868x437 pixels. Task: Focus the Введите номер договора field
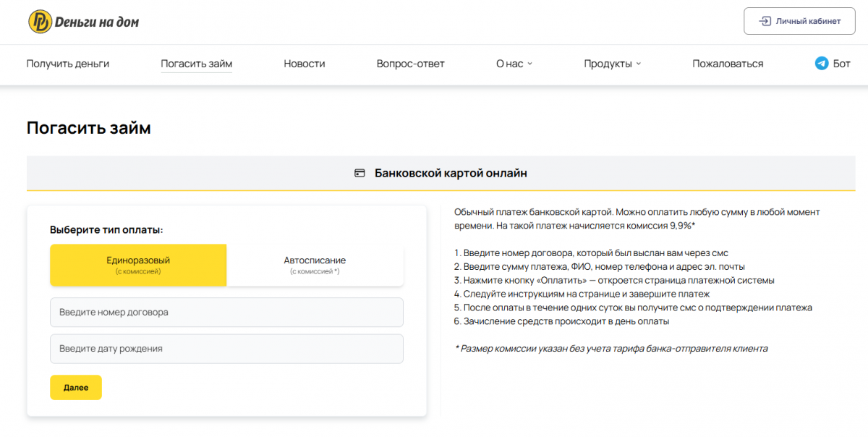tap(226, 313)
